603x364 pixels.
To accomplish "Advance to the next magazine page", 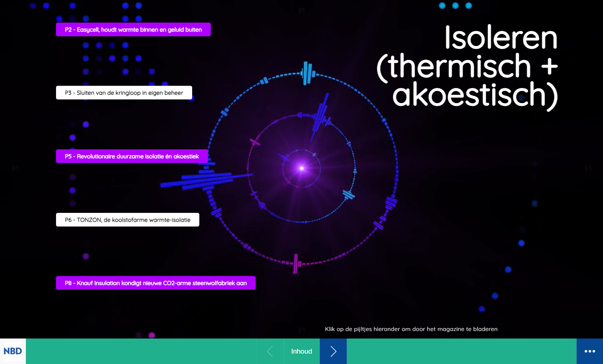I will pyautogui.click(x=333, y=351).
